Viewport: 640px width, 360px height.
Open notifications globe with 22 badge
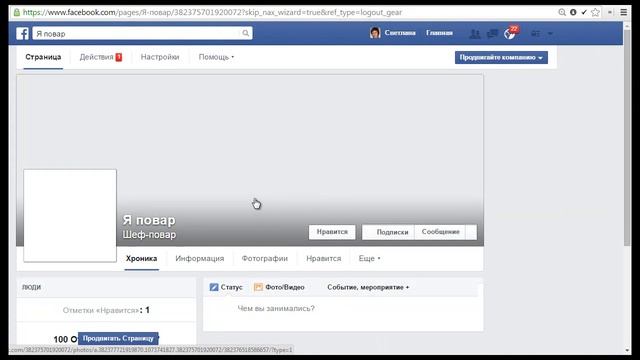(x=510, y=33)
